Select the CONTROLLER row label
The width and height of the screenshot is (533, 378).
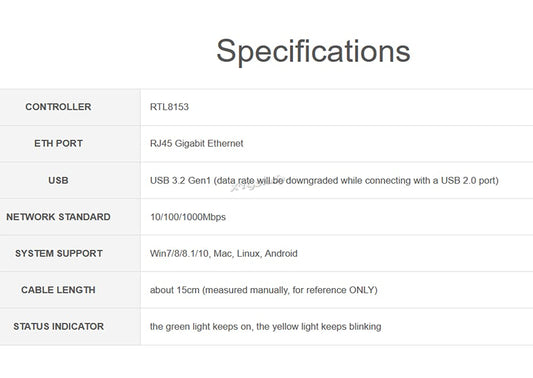click(x=58, y=107)
